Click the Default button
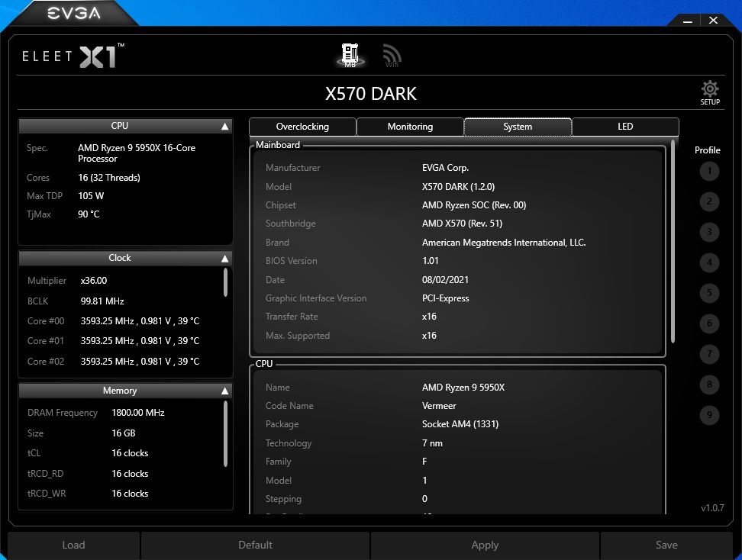This screenshot has height=560, width=742. tap(255, 546)
